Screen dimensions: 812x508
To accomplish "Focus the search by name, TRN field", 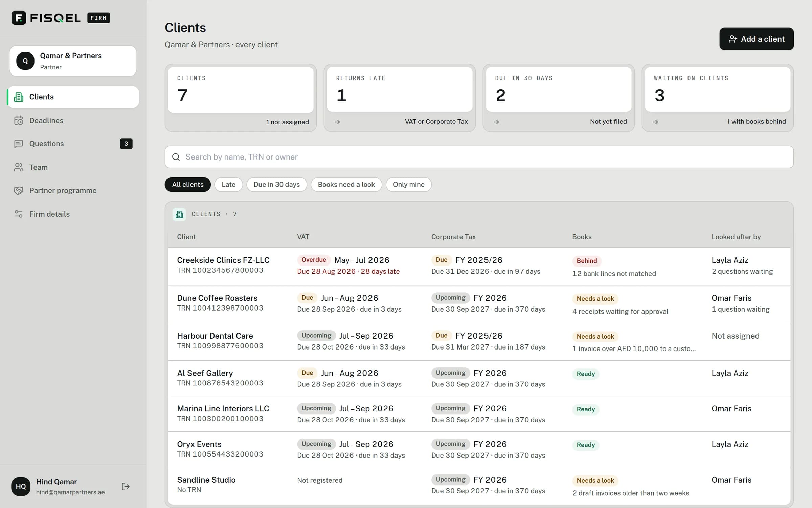I will pos(479,157).
